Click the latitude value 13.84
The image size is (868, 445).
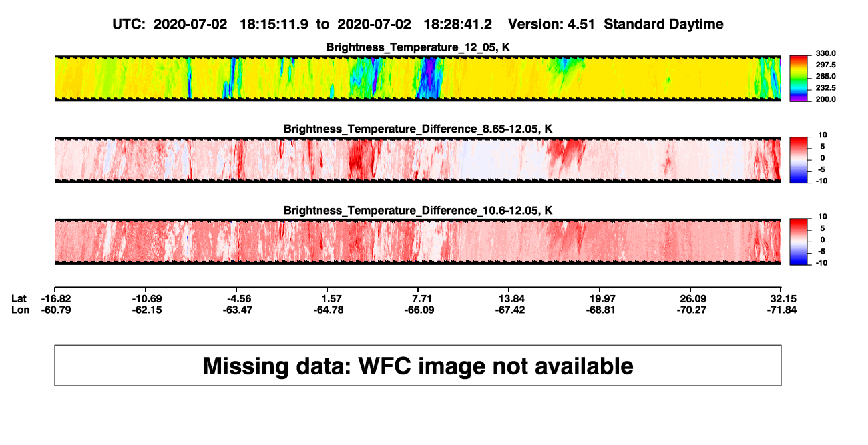click(511, 298)
